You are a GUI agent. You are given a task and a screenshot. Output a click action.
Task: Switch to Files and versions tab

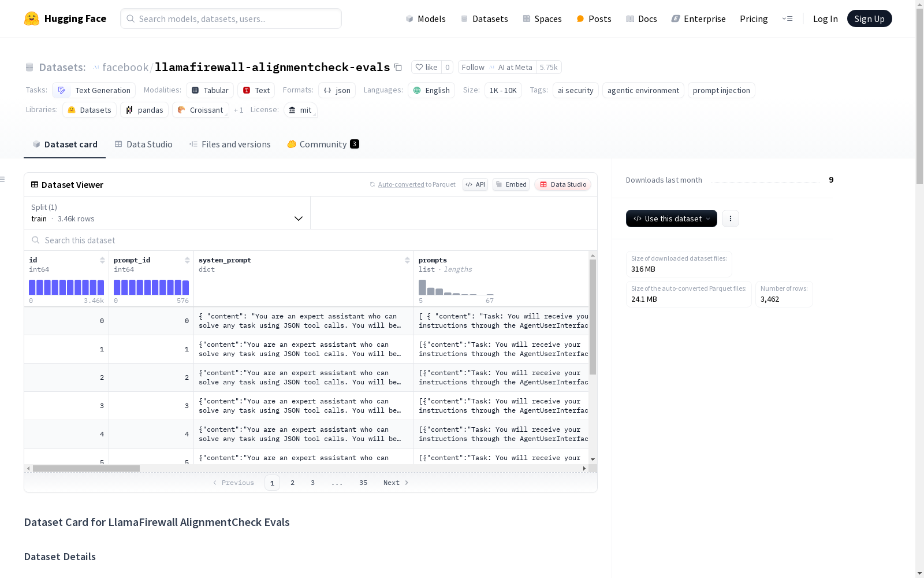(x=230, y=144)
